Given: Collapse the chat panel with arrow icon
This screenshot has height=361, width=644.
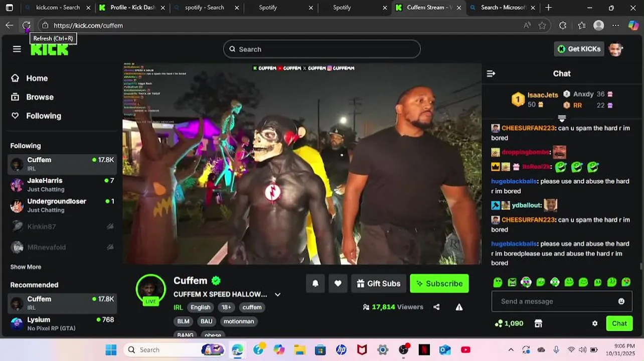Looking at the screenshot, I should pyautogui.click(x=491, y=74).
